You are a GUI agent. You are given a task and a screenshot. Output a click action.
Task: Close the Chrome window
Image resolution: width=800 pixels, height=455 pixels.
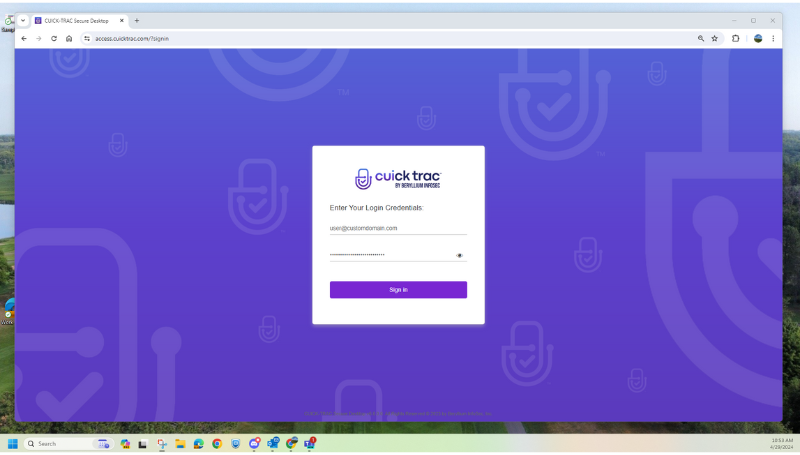[772, 21]
